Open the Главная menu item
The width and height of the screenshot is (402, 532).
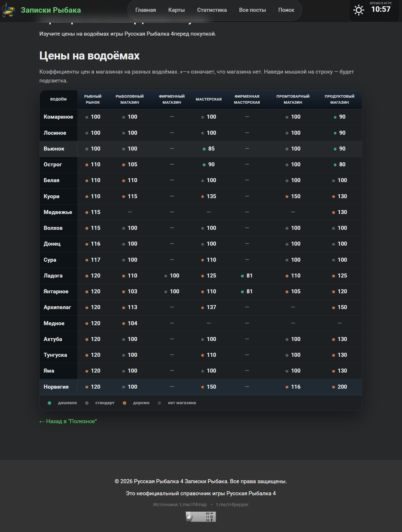point(146,10)
